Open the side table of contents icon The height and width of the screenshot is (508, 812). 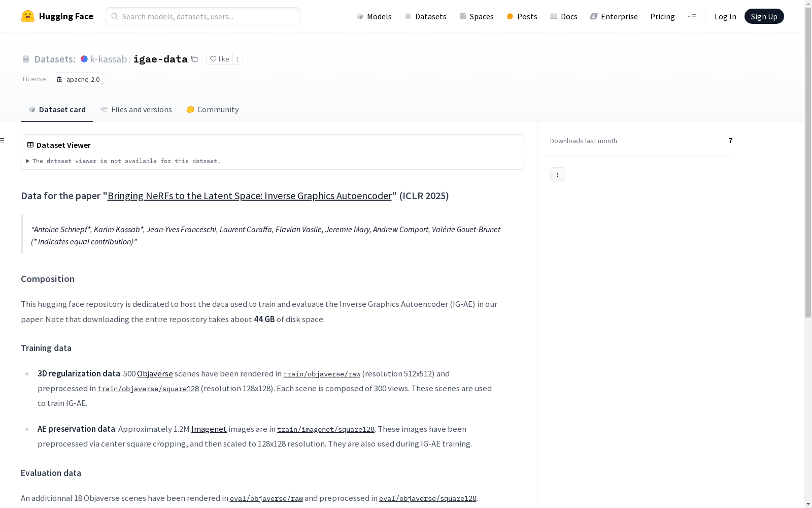point(3,140)
